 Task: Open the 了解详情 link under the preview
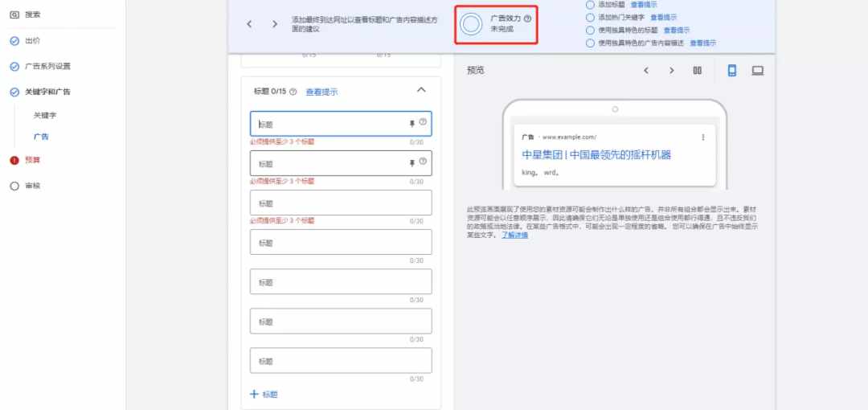[515, 235]
